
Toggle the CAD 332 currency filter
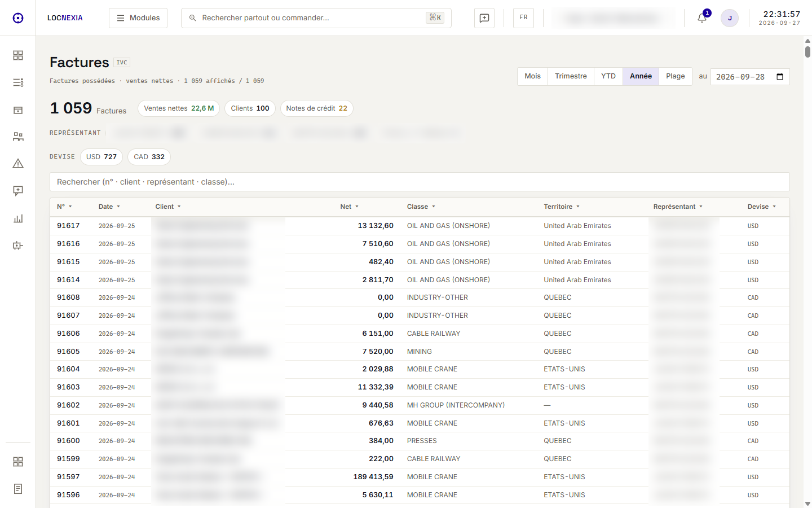point(149,157)
